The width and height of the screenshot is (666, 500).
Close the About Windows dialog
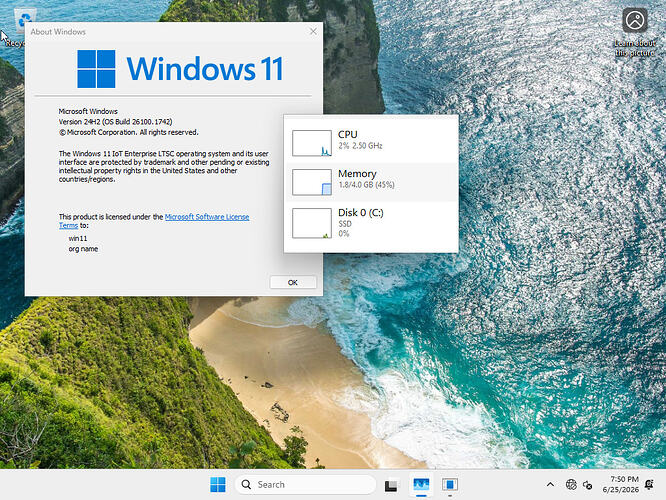[x=313, y=31]
